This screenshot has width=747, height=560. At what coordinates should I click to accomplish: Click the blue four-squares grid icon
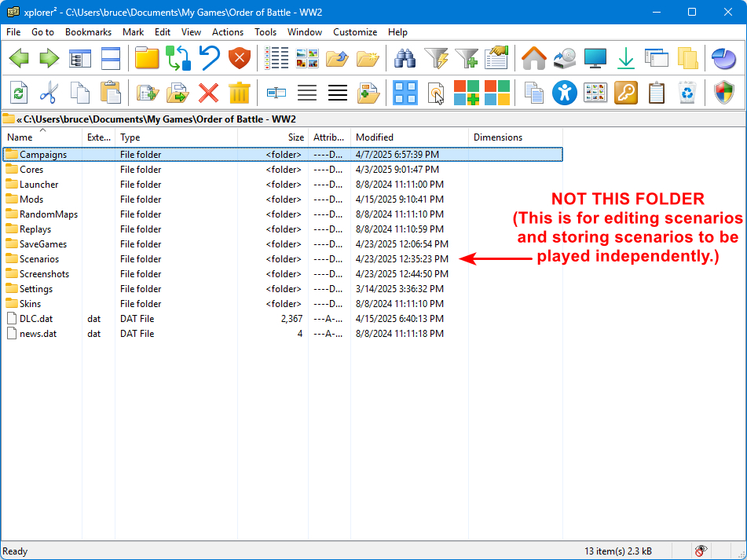pos(405,93)
